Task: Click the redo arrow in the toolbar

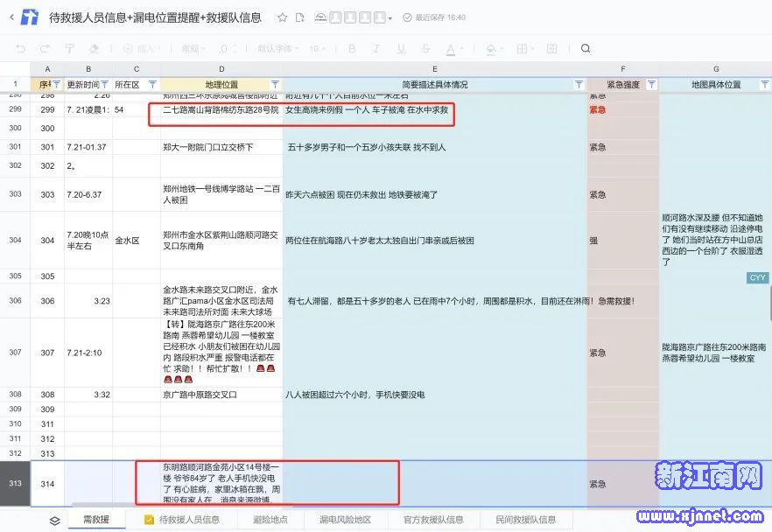Action: (45, 48)
